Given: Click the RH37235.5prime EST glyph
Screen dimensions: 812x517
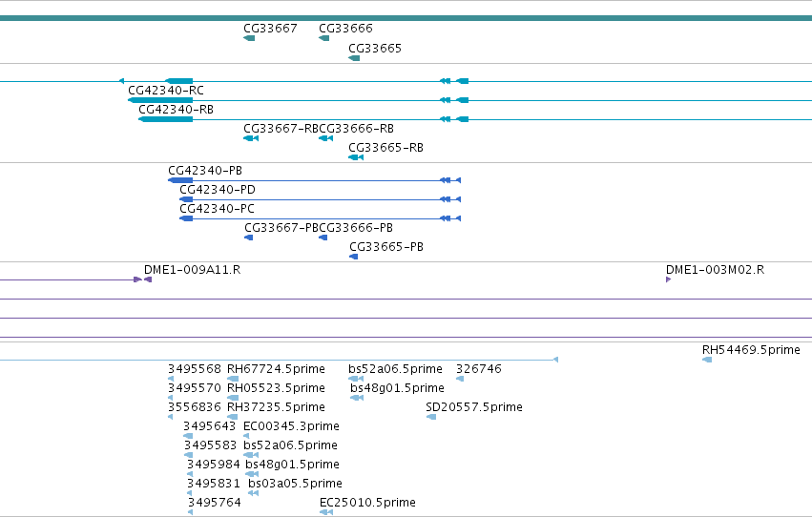Looking at the screenshot, I should [x=233, y=418].
